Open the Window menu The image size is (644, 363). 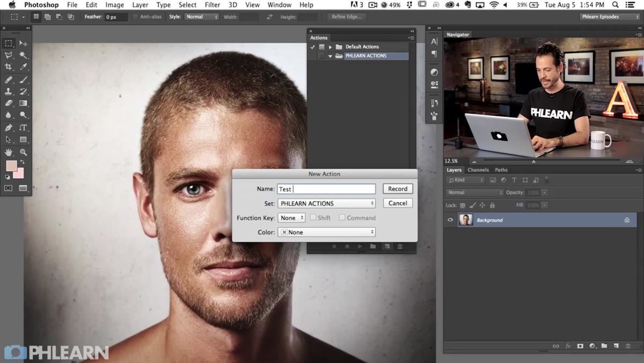tap(280, 5)
